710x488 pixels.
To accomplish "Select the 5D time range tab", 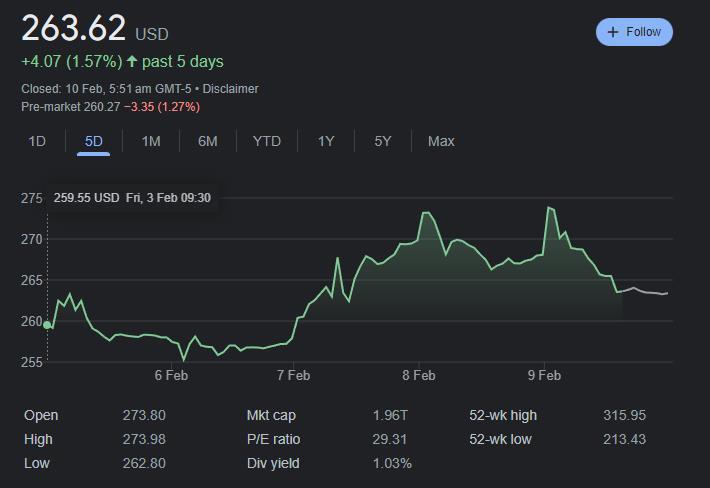I will tap(94, 141).
